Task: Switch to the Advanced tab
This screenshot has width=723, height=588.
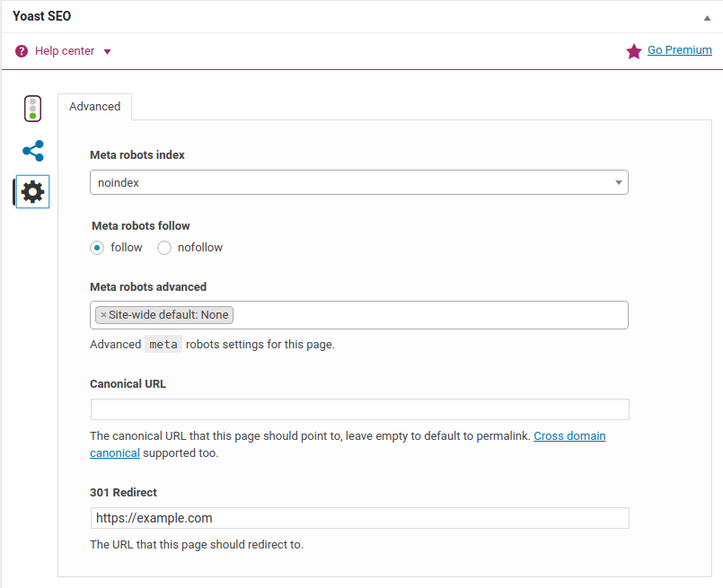Action: coord(95,107)
